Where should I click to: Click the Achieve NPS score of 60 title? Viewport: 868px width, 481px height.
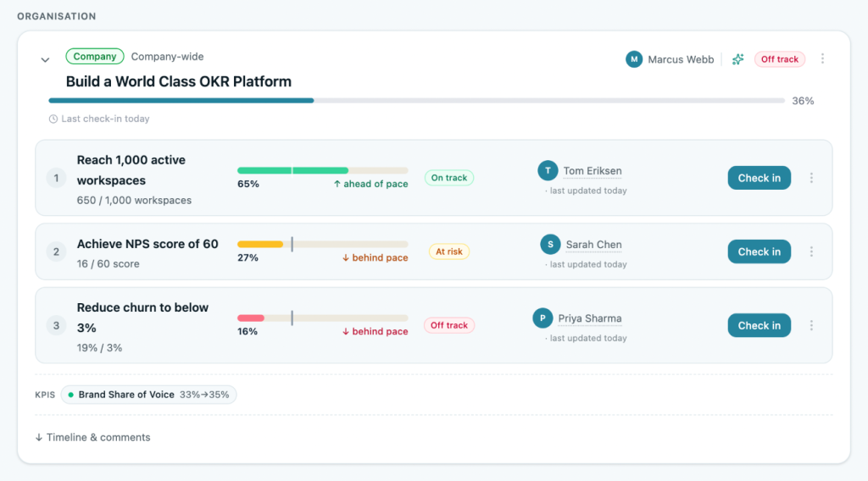click(147, 244)
